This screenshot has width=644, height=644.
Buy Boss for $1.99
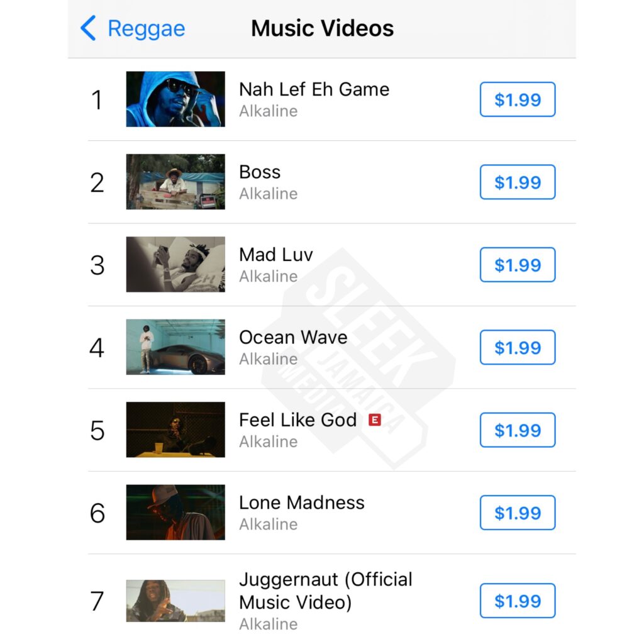[518, 182]
